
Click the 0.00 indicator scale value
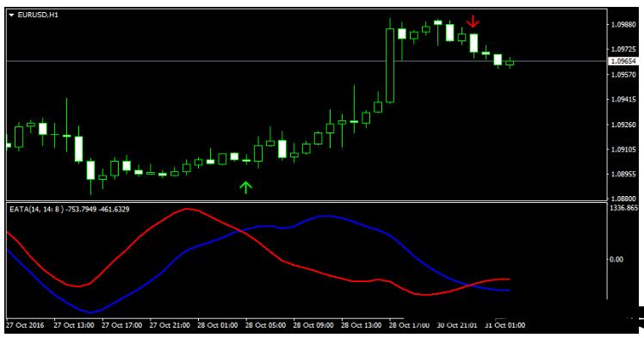[x=616, y=259]
